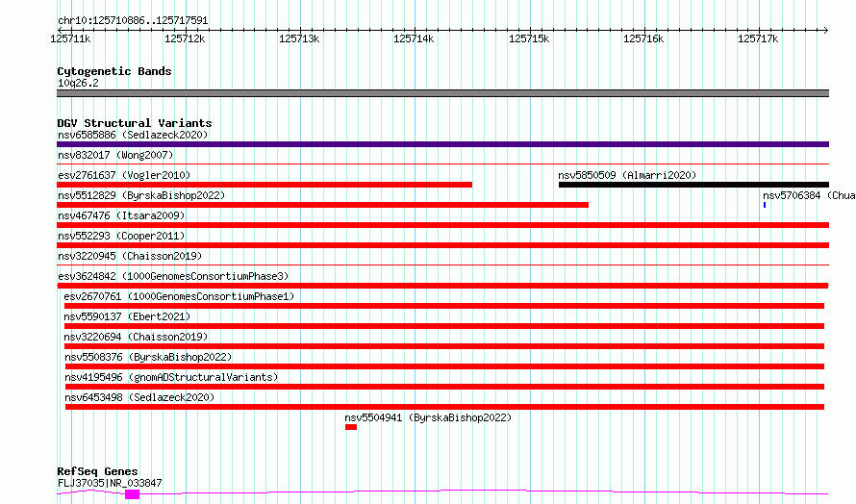The height and width of the screenshot is (504, 856).
Task: Select the purple nsv6585886 variant bar
Action: click(x=442, y=144)
